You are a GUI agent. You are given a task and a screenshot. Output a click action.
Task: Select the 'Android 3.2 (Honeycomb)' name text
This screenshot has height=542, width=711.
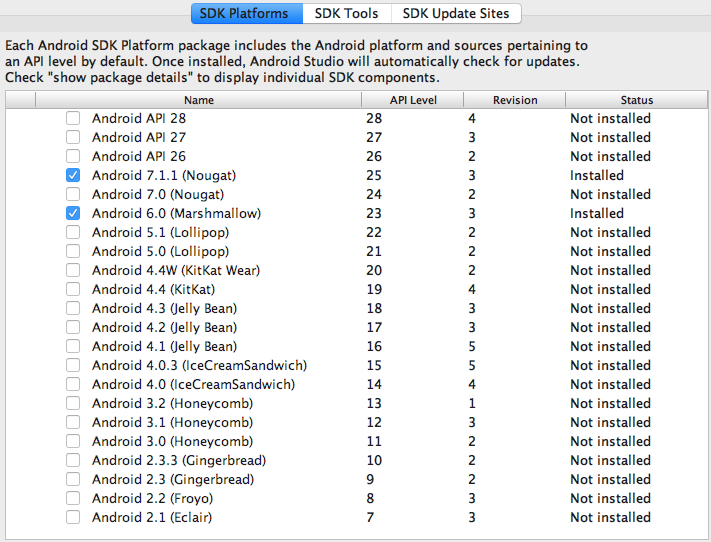[x=173, y=404]
